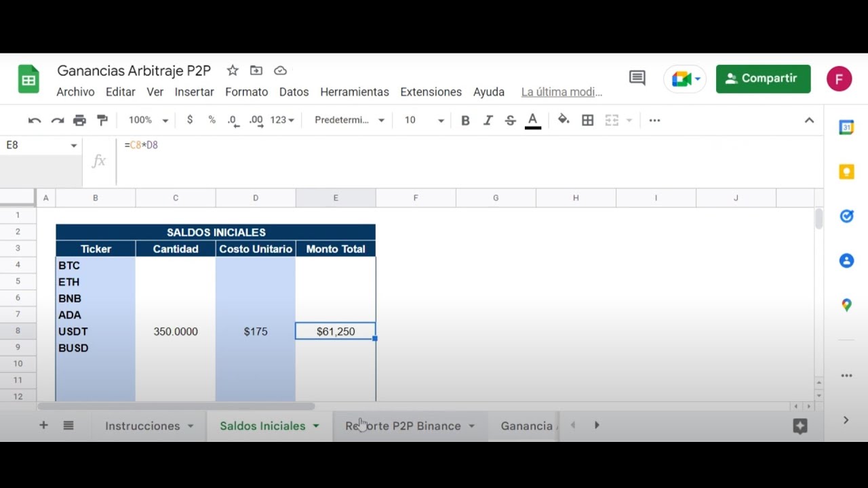Click the horizontal scrollbar thumb
The image size is (868, 488).
pyautogui.click(x=176, y=407)
